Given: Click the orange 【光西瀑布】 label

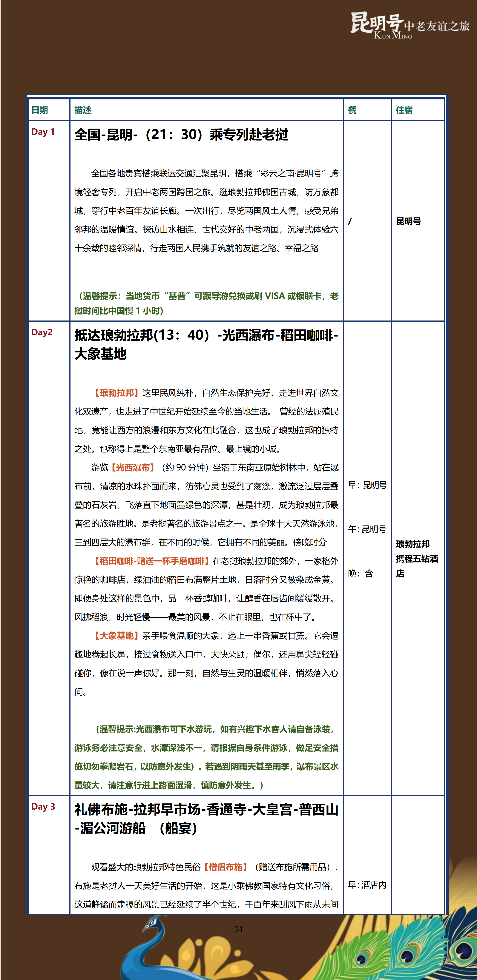Looking at the screenshot, I should (x=133, y=467).
